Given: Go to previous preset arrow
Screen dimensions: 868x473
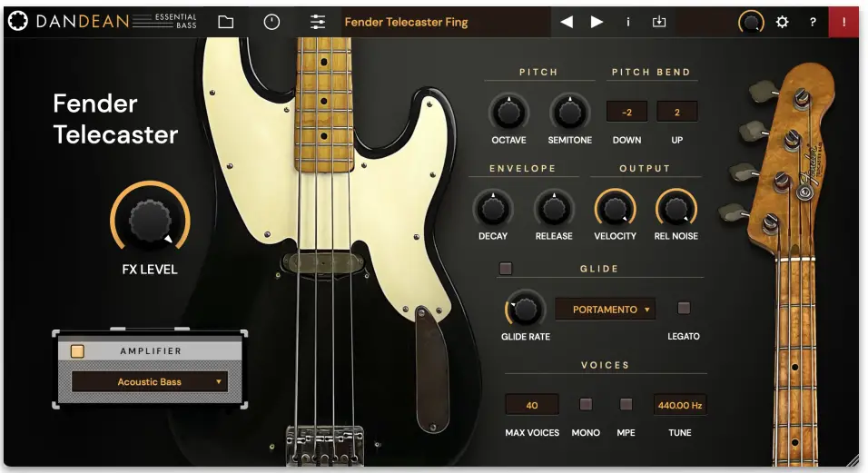Looking at the screenshot, I should click(567, 22).
